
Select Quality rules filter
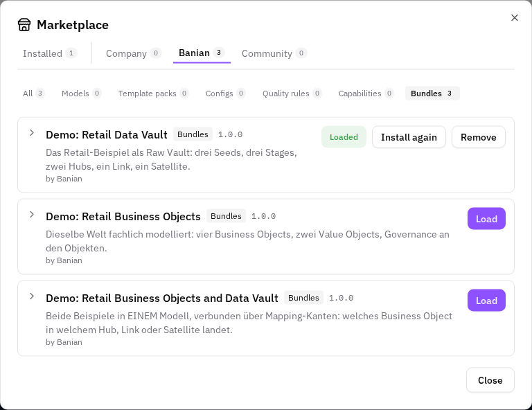292,93
